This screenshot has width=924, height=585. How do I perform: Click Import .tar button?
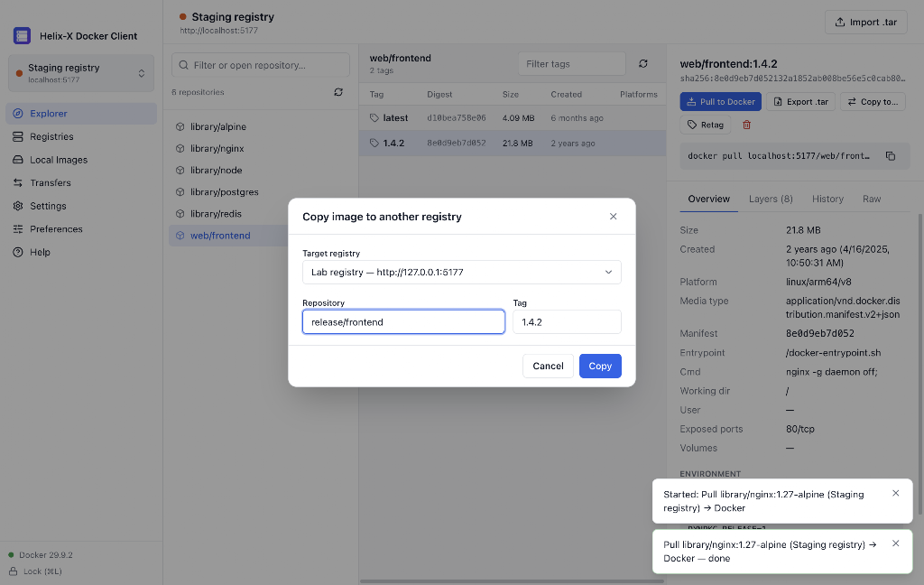pyautogui.click(x=865, y=23)
